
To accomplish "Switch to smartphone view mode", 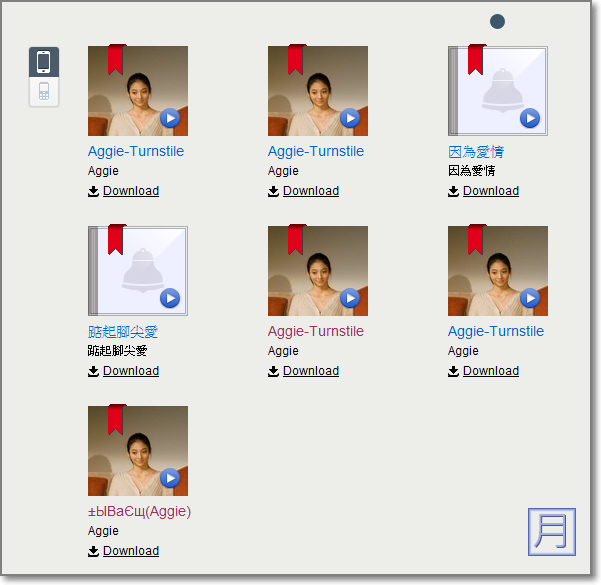I will 44,62.
